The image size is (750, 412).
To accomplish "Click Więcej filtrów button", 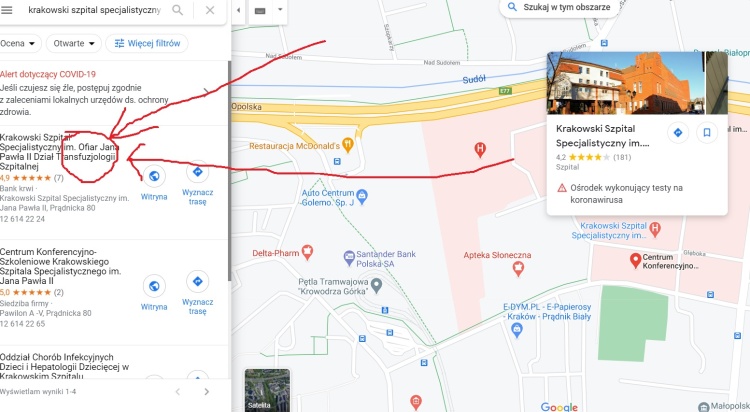I will pyautogui.click(x=147, y=44).
